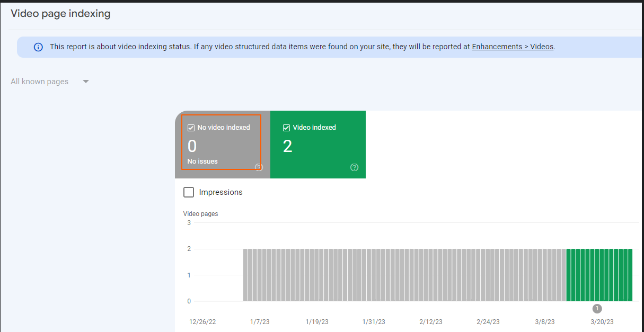This screenshot has height=332, width=644.
Task: Click the large count 0 on the gray card
Action: pyautogui.click(x=192, y=146)
